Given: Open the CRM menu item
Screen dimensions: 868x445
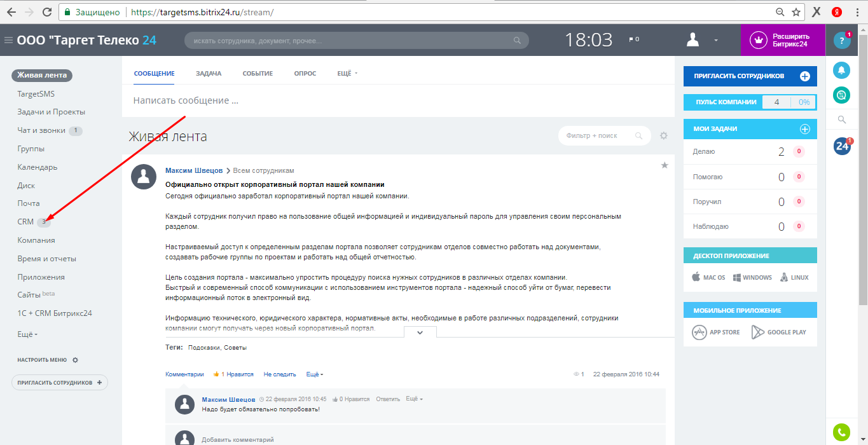Looking at the screenshot, I should click(x=25, y=222).
